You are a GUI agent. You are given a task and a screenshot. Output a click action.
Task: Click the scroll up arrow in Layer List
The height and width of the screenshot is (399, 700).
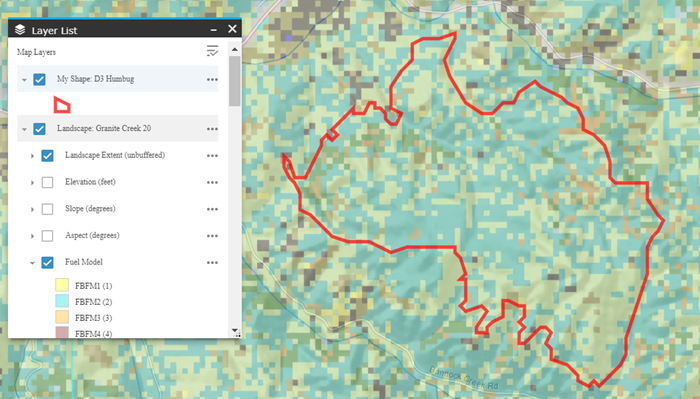coord(235,49)
